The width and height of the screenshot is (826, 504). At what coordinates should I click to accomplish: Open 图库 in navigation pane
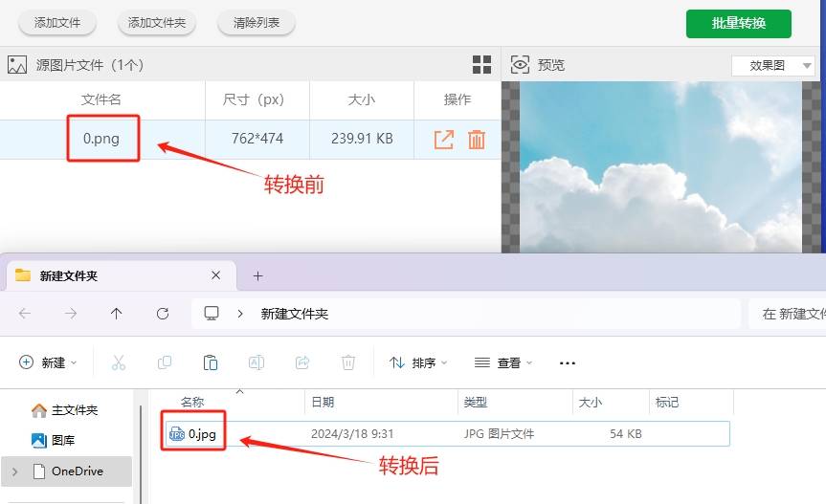point(54,440)
